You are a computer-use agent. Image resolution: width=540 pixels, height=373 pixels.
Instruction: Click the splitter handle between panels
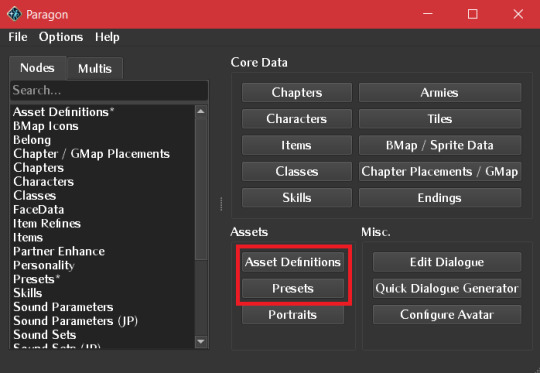[221, 204]
